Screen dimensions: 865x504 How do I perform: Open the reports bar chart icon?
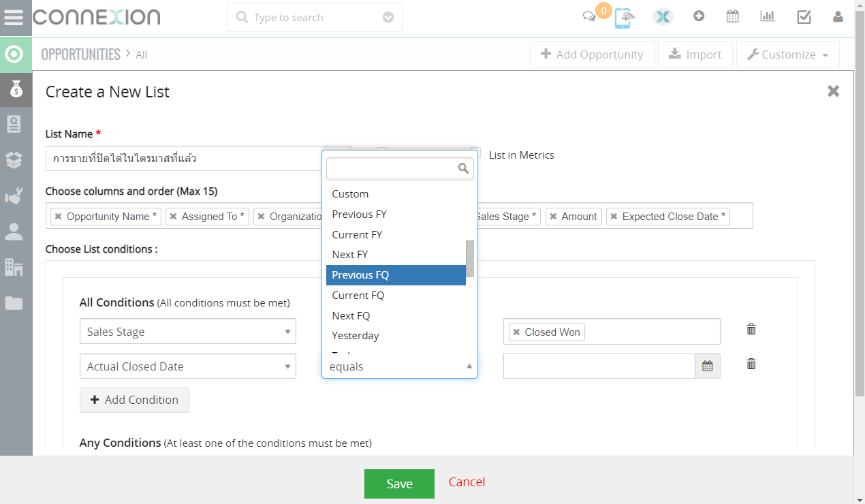[768, 16]
